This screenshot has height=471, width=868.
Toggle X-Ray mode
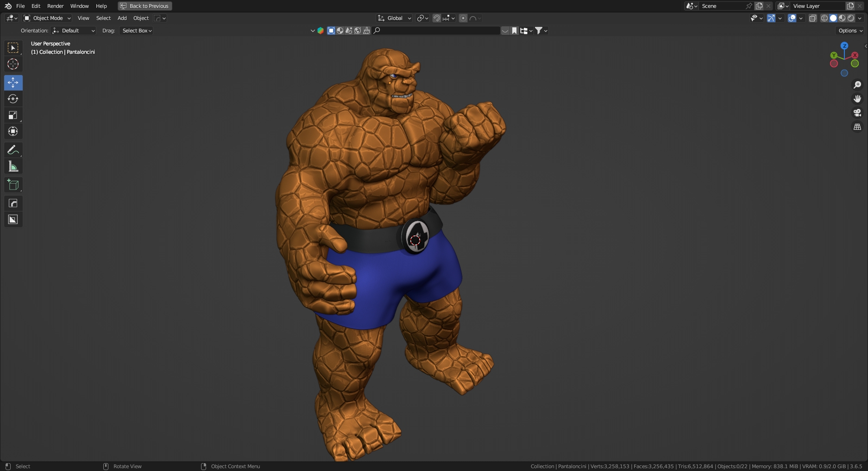pos(812,18)
